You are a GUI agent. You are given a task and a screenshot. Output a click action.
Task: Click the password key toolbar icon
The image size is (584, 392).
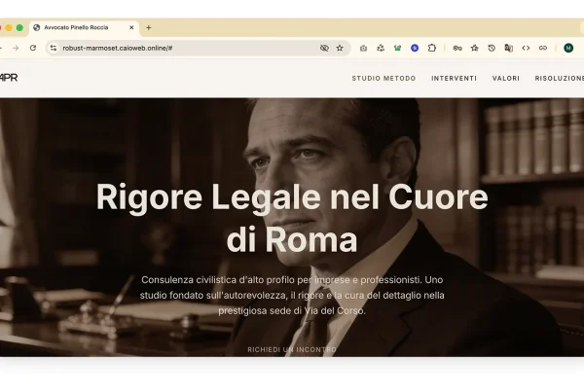(457, 48)
